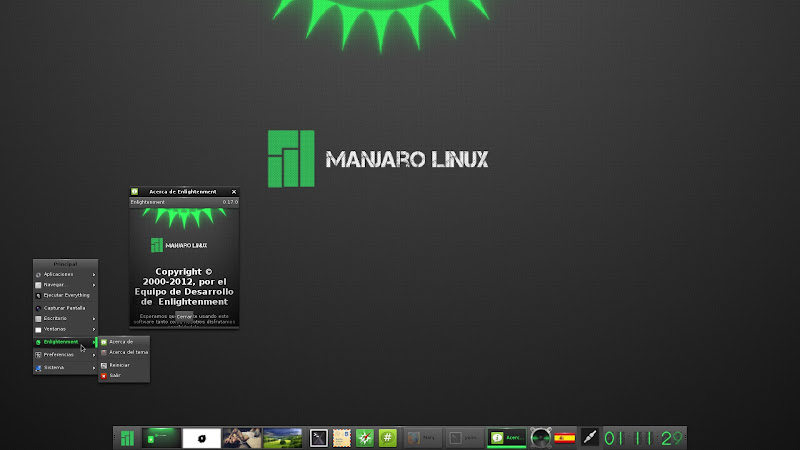Click the 0.17.0 version text

[x=230, y=202]
